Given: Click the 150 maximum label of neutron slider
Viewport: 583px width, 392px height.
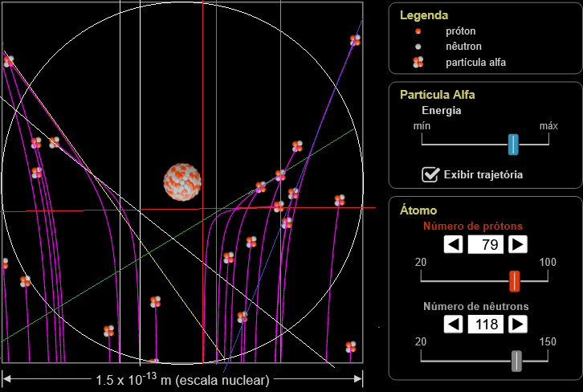Looking at the screenshot, I should 548,342.
